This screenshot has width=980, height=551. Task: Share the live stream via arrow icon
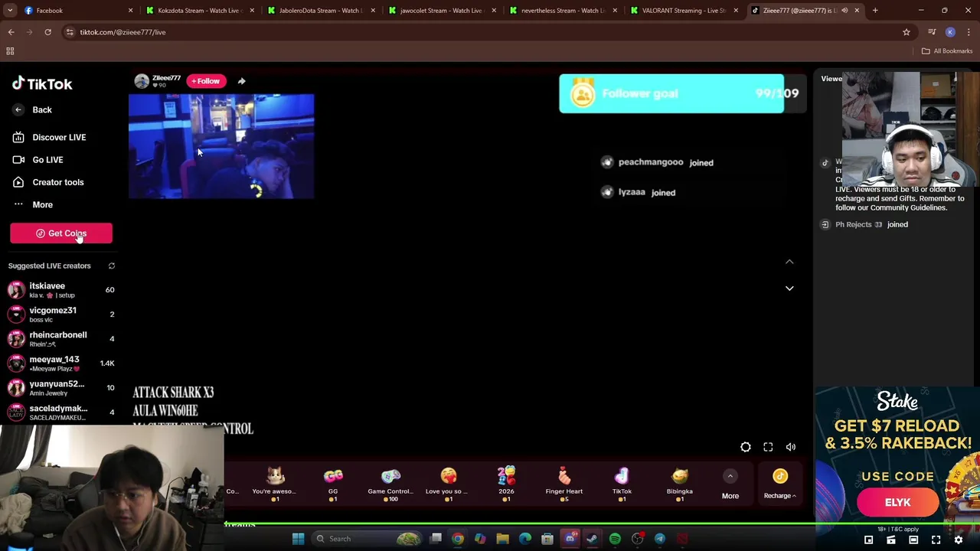pyautogui.click(x=241, y=81)
